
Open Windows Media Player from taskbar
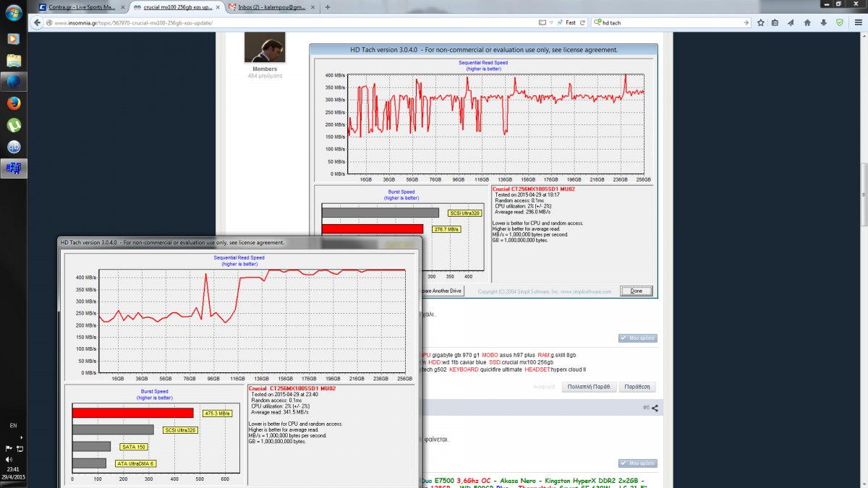[x=14, y=38]
